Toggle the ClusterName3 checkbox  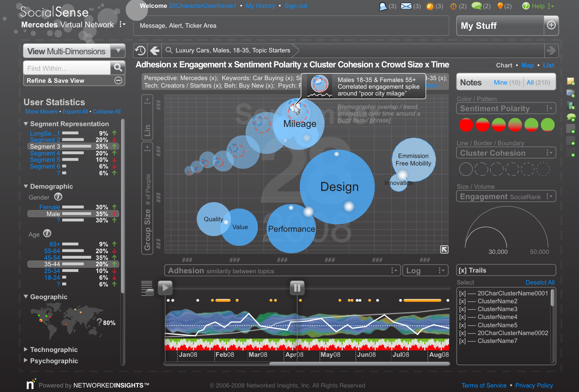(462, 309)
